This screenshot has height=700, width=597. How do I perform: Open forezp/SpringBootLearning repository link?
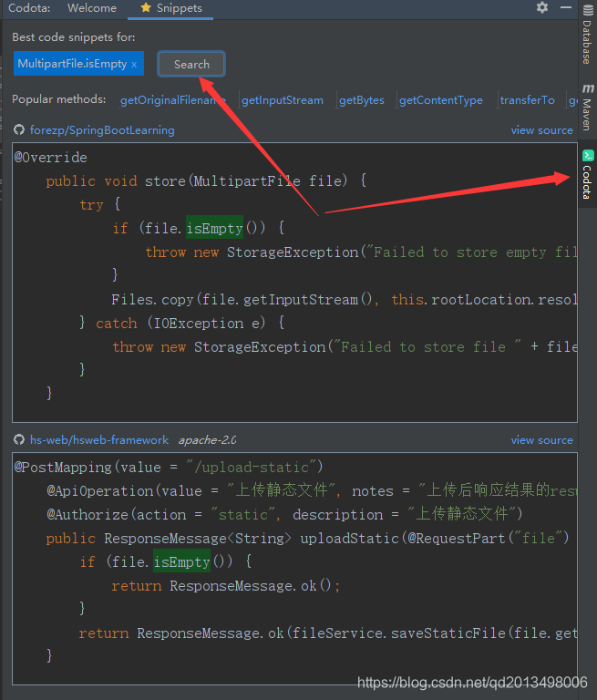point(102,130)
